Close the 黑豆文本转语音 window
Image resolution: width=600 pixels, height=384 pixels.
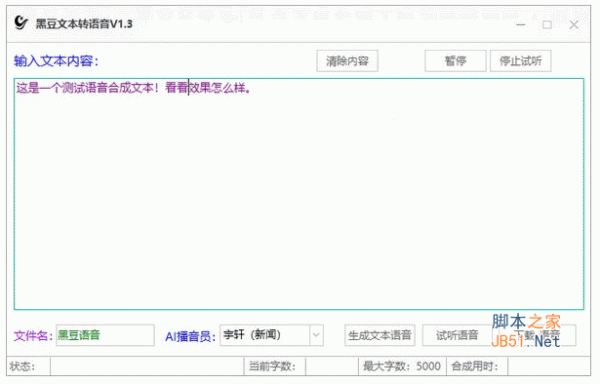(574, 25)
